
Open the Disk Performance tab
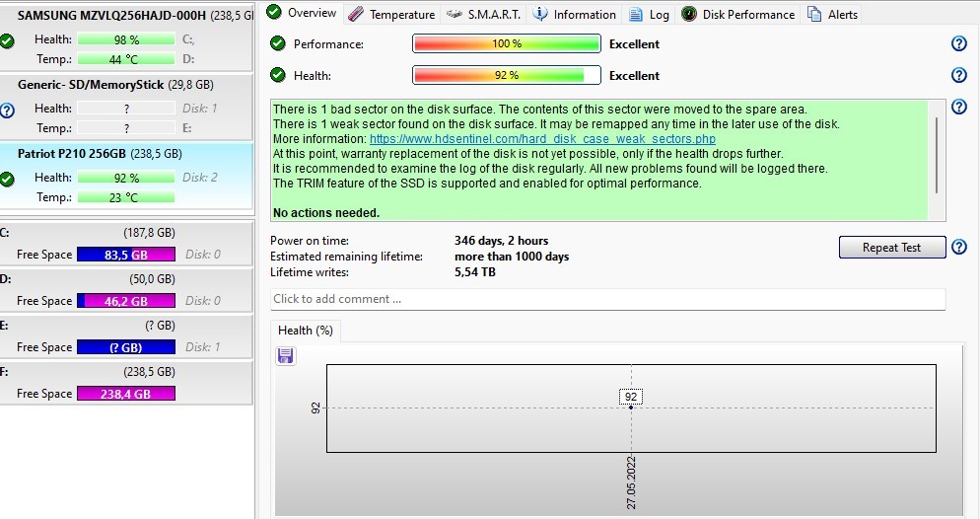pos(737,15)
